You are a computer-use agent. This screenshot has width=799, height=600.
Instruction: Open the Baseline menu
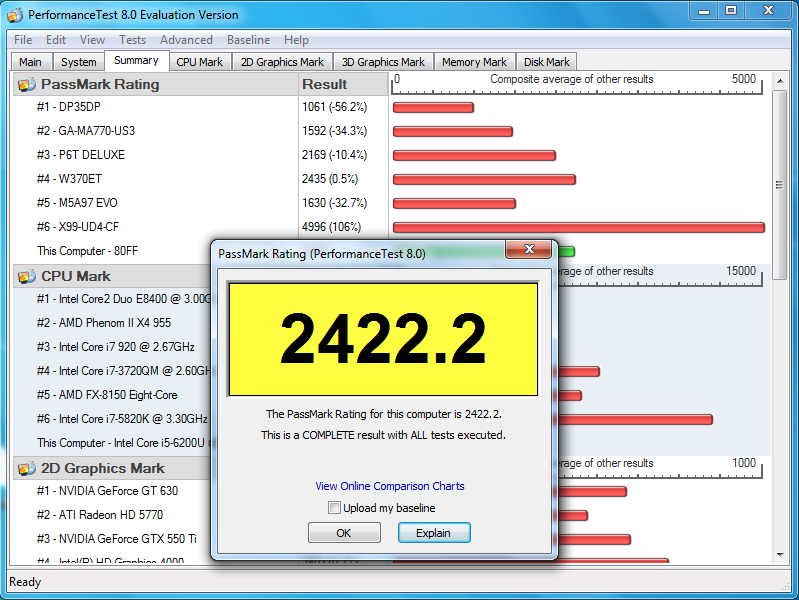pyautogui.click(x=248, y=40)
